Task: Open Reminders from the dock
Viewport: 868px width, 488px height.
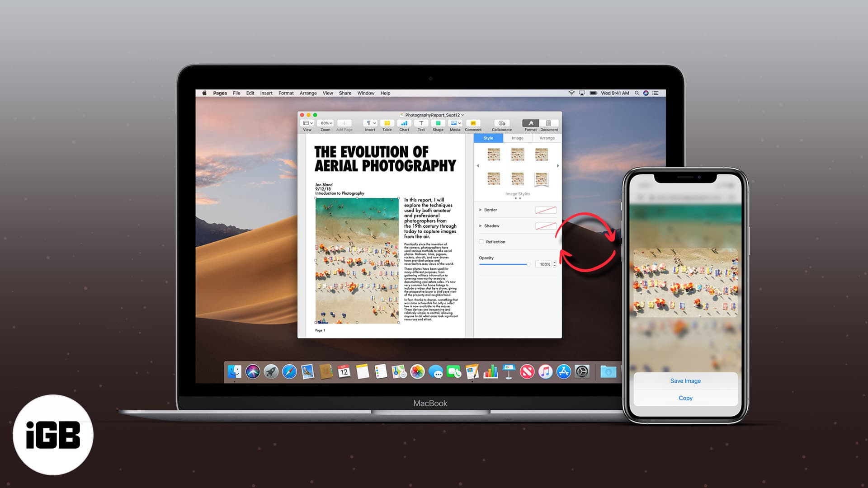Action: 381,372
